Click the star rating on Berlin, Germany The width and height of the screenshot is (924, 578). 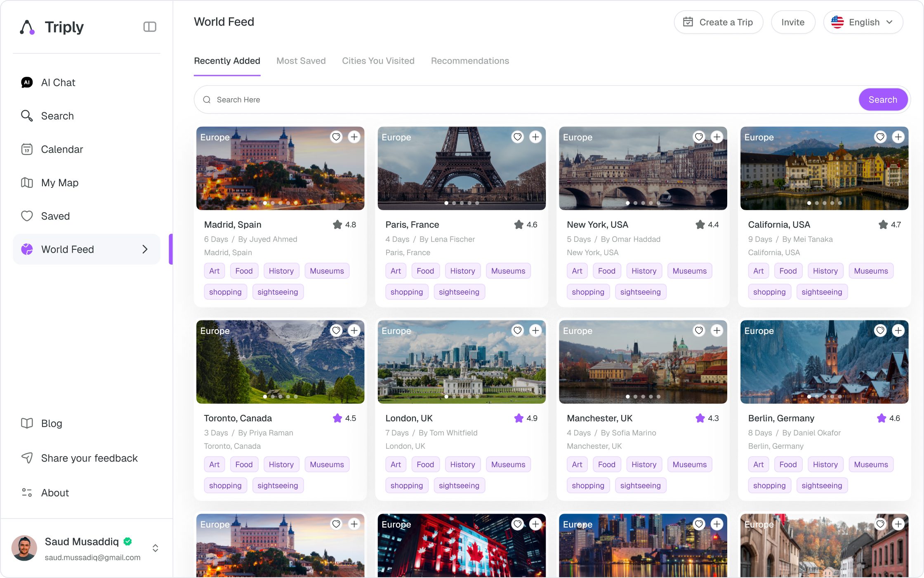[x=889, y=418]
